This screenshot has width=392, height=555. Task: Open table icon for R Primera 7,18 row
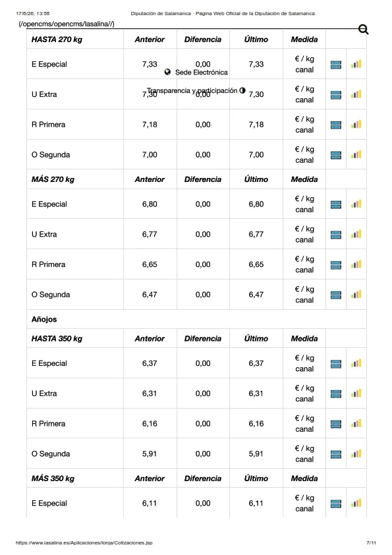coord(336,125)
